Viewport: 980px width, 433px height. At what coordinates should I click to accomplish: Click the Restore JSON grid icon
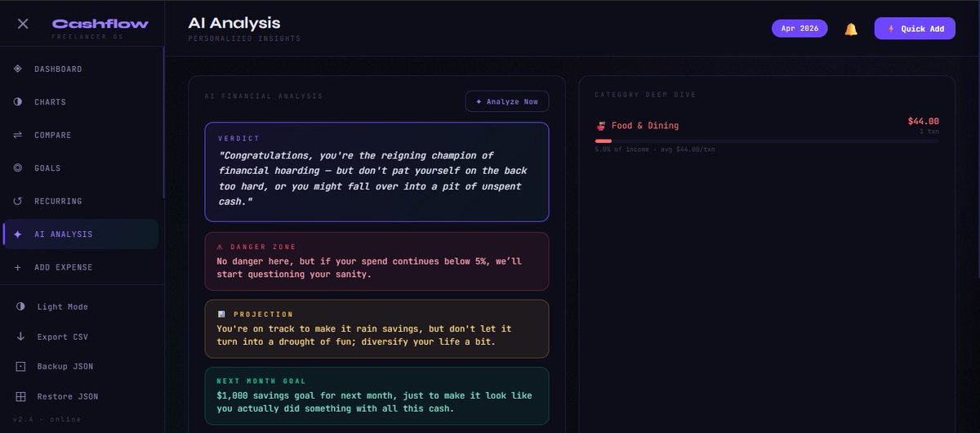pos(20,397)
